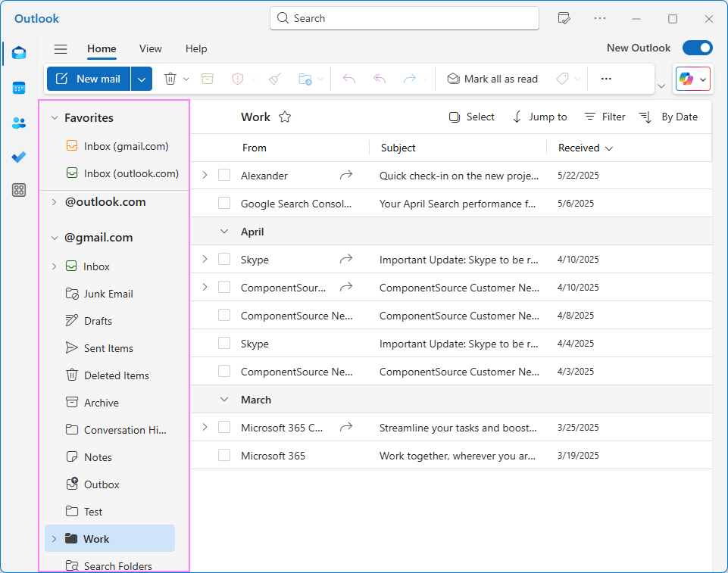Click the Categorize tag icon
Screen dimensions: 728x573
pos(562,79)
